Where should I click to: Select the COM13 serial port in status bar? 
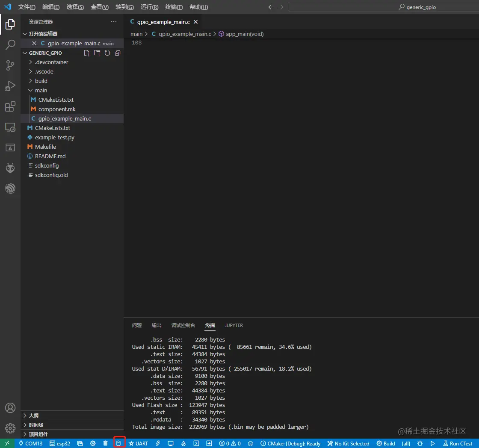tap(30, 443)
